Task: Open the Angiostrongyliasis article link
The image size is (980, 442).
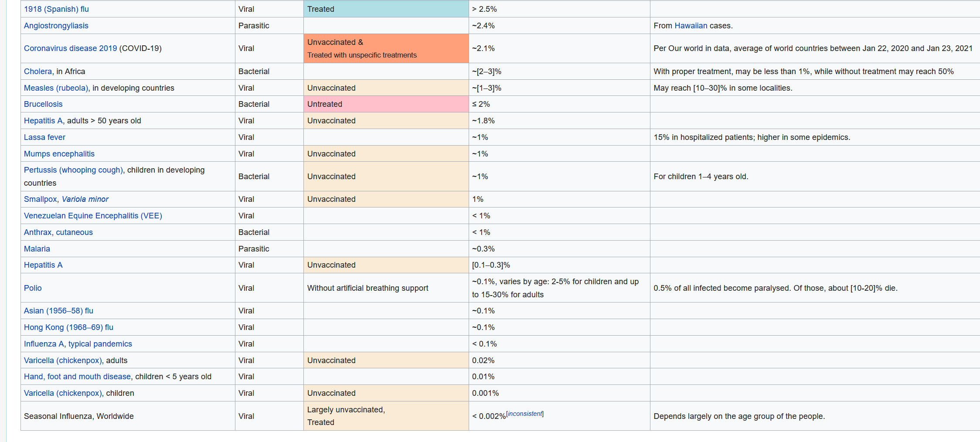Action: point(56,26)
